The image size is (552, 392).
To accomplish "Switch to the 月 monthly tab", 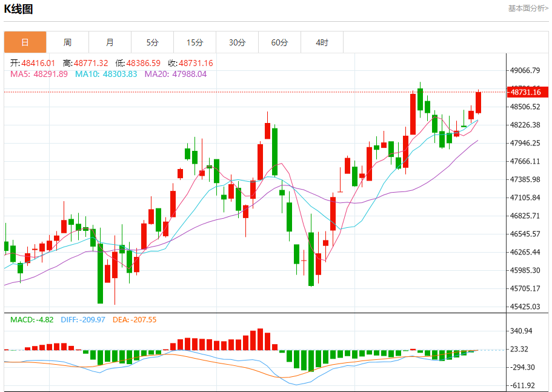I will click(x=110, y=42).
